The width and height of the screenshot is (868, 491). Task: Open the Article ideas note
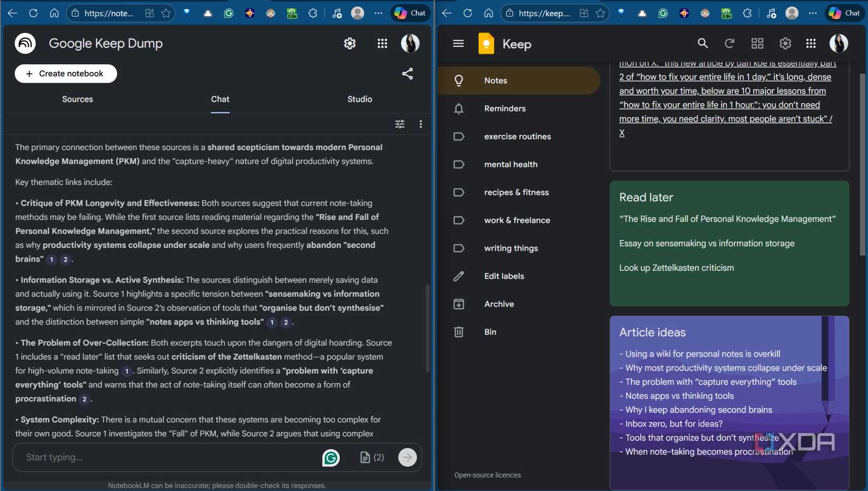click(x=729, y=403)
